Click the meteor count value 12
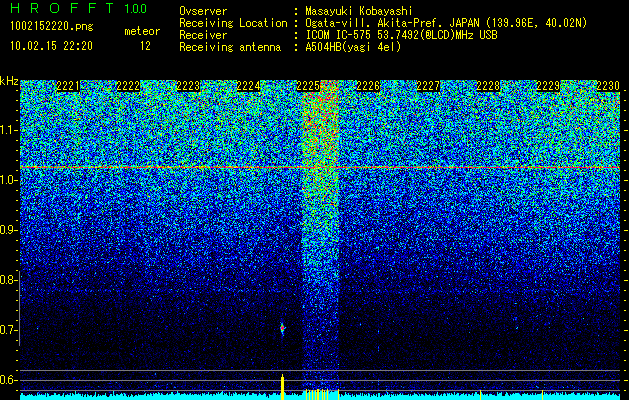The width and height of the screenshot is (629, 400). [145, 46]
